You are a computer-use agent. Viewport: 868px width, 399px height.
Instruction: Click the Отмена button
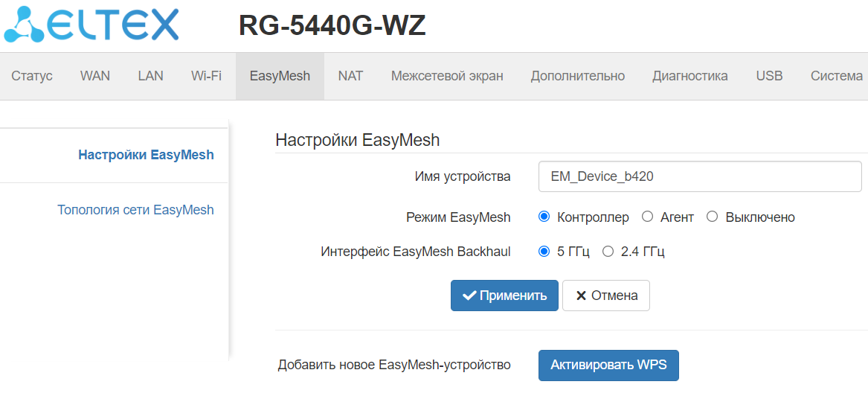[x=605, y=296]
